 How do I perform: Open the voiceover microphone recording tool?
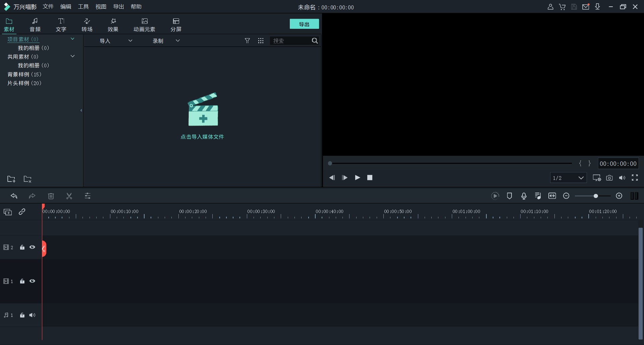click(x=524, y=196)
